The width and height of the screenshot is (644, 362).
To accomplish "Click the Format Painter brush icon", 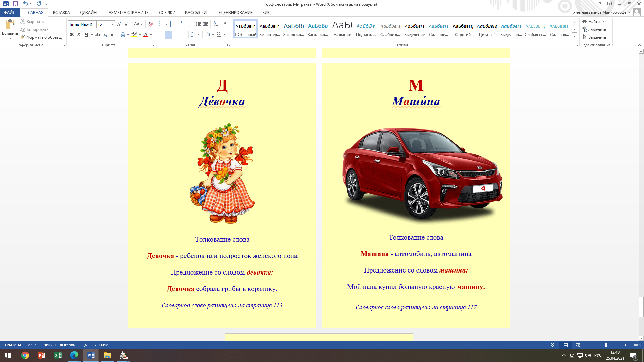I will point(23,37).
